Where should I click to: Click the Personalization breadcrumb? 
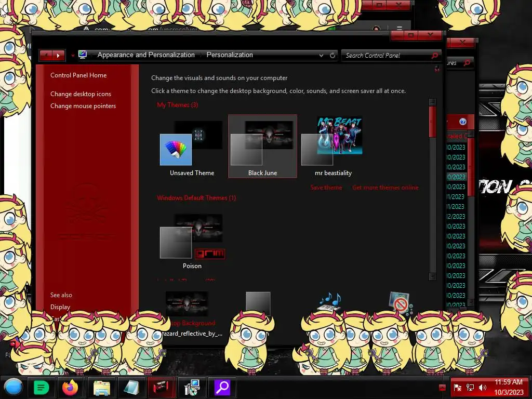230,55
